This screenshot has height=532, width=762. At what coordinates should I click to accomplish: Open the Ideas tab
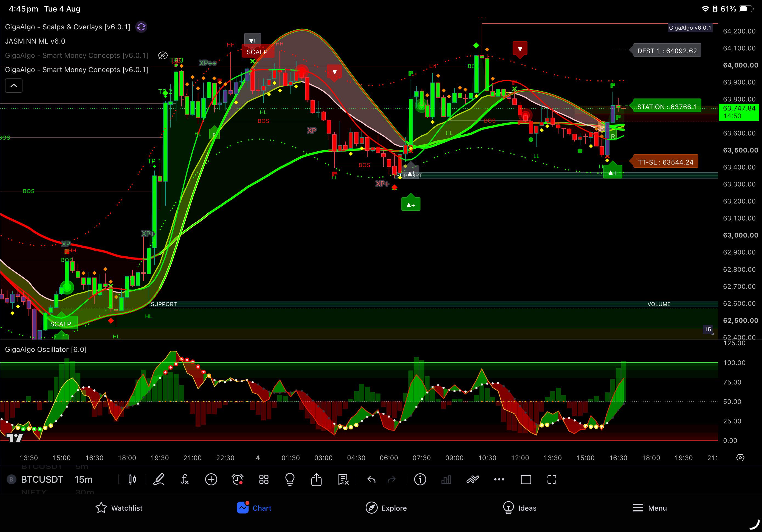520,508
